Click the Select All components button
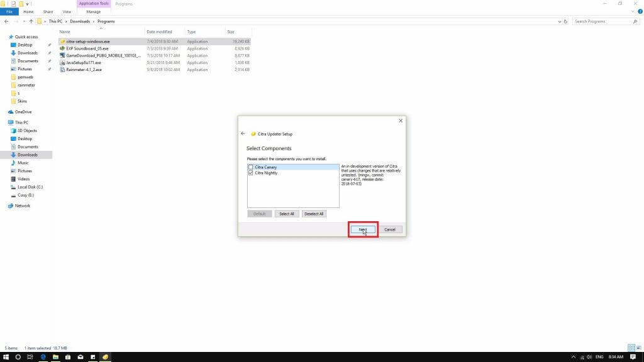The image size is (644, 362). [287, 214]
